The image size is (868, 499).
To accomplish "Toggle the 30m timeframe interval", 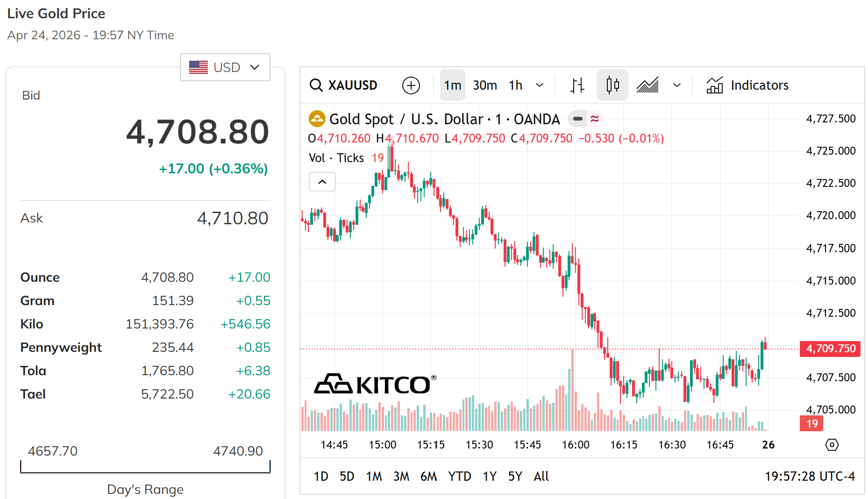I will click(x=484, y=85).
